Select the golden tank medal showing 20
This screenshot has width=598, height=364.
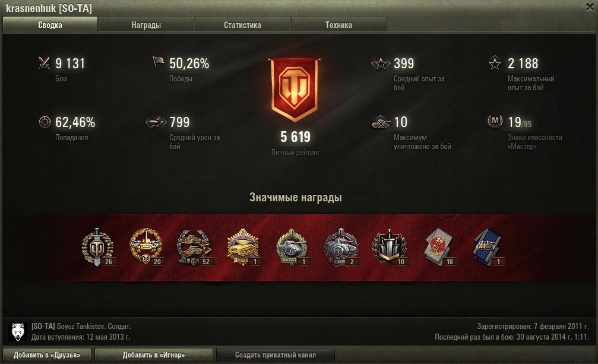pyautogui.click(x=146, y=246)
